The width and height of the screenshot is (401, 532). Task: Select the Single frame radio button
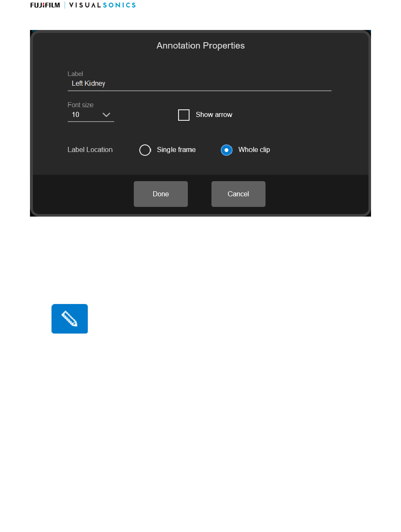point(145,150)
